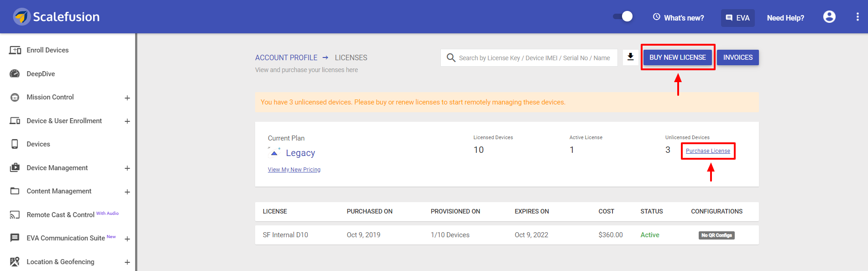Click the BUY NEW LICENSE button
This screenshot has height=271, width=868.
click(x=678, y=57)
